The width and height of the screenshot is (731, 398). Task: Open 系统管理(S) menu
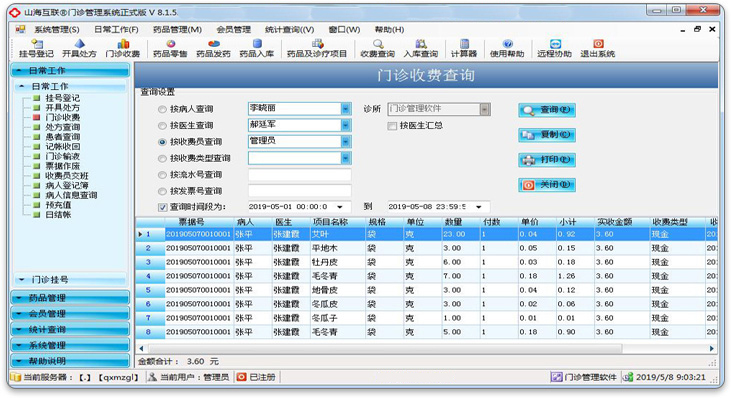[x=56, y=30]
